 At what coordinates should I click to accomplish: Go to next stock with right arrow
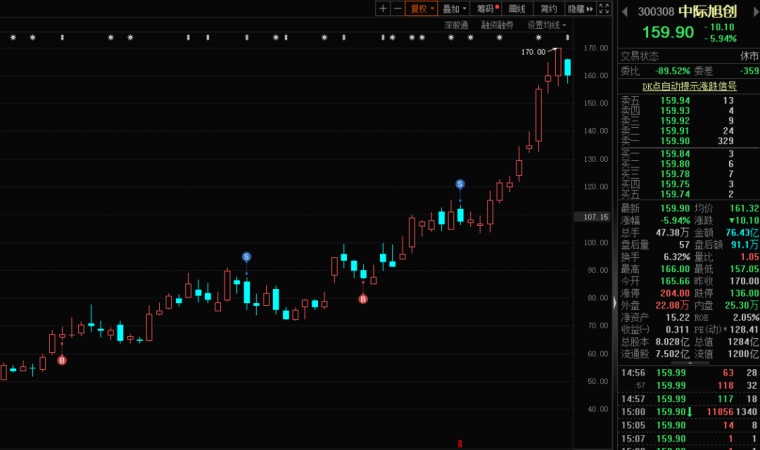[x=752, y=11]
